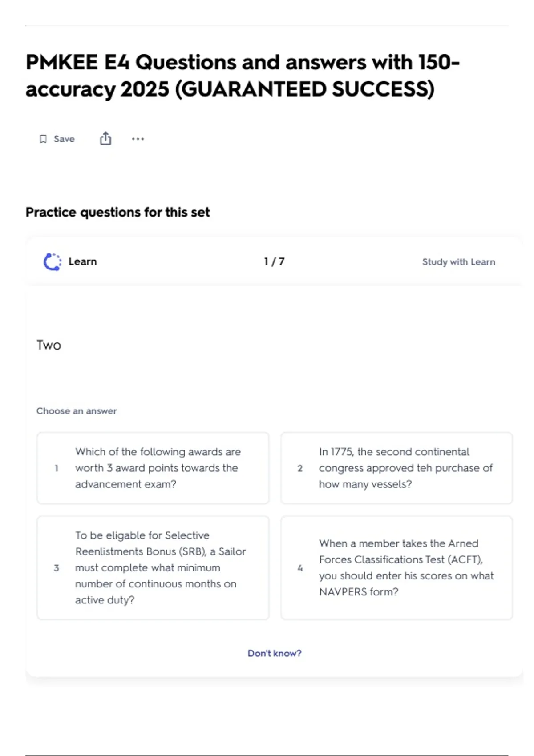The image size is (534, 756).
Task: Pick the Selective Reenlistments Bonus answer
Action: pos(160,568)
